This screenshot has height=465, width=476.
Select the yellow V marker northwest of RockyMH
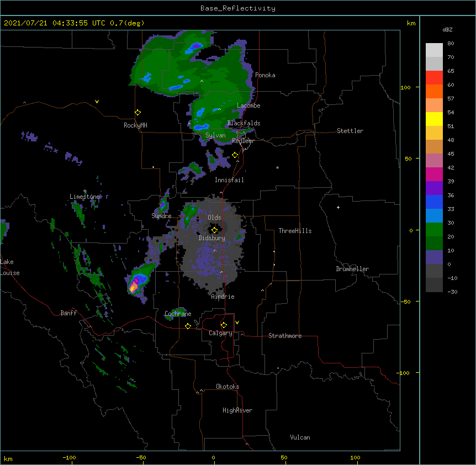coord(97,102)
